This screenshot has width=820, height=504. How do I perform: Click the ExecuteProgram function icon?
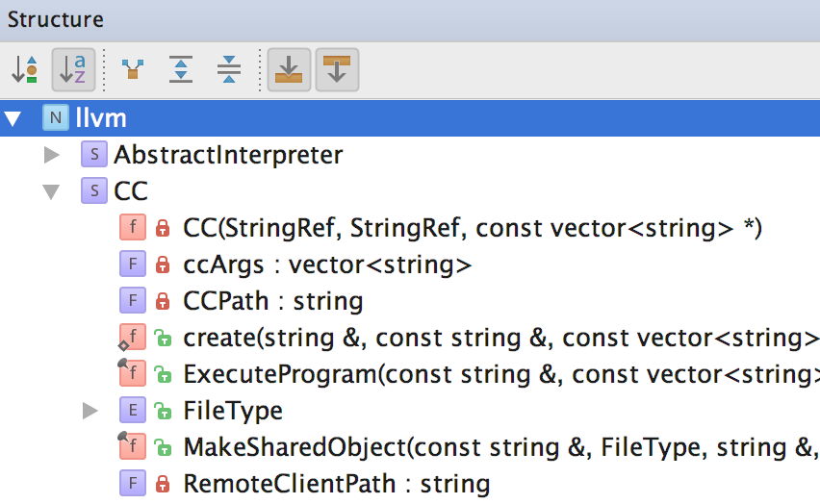(132, 374)
